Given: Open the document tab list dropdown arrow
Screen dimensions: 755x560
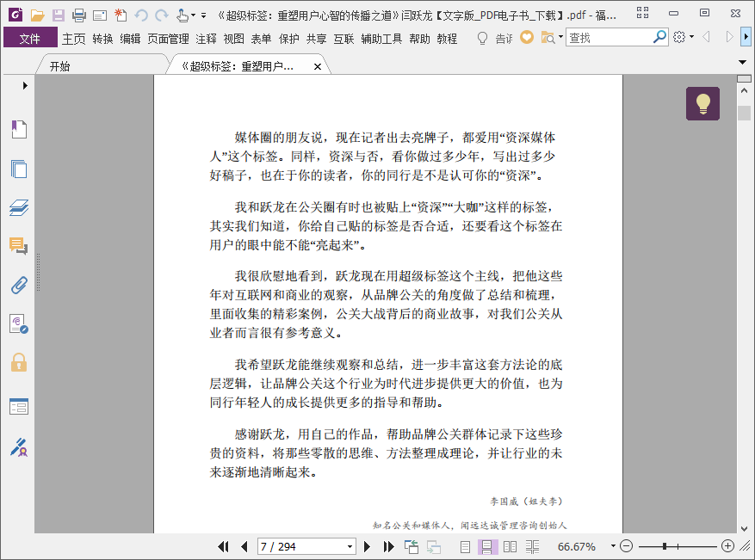Looking at the screenshot, I should (x=742, y=62).
